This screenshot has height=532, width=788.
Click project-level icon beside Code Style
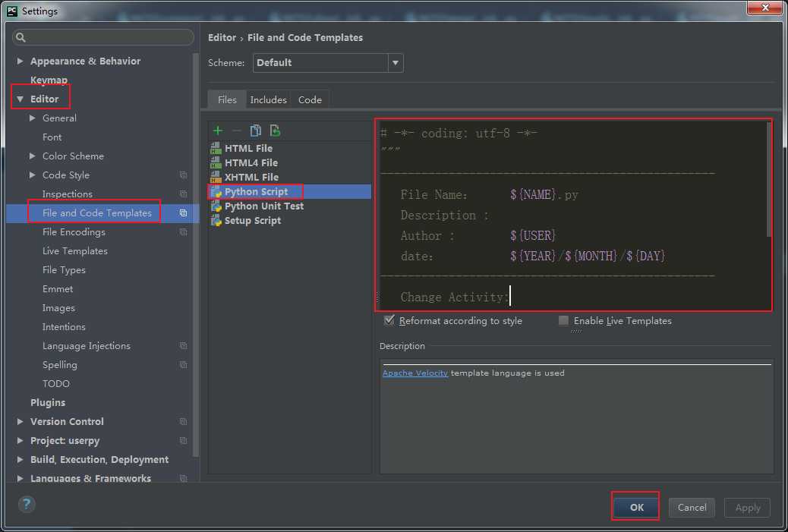pyautogui.click(x=184, y=175)
